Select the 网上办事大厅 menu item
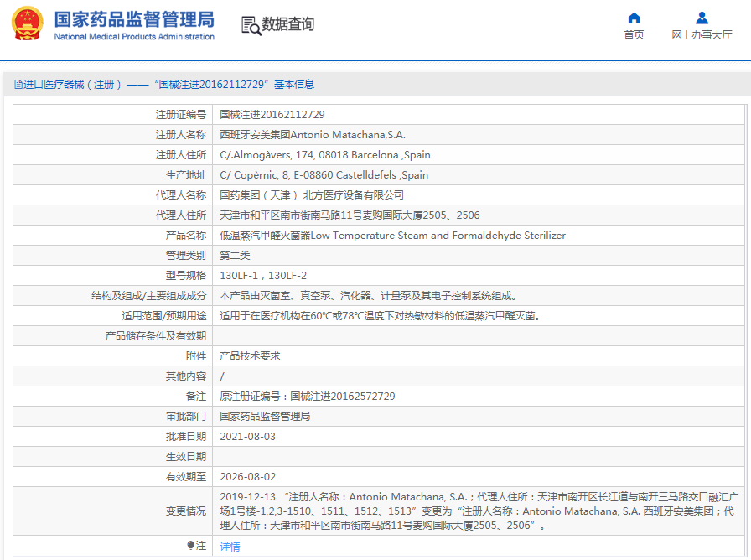 pyautogui.click(x=702, y=34)
